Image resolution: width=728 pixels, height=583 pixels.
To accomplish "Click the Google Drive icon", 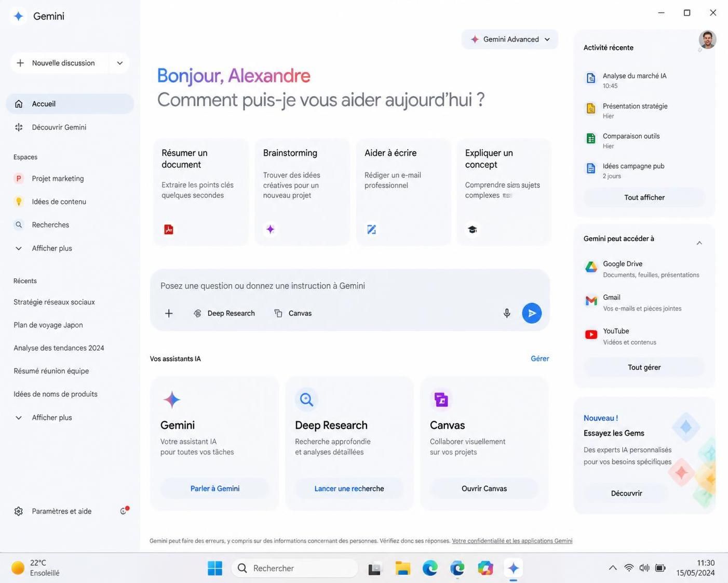I will tap(591, 267).
